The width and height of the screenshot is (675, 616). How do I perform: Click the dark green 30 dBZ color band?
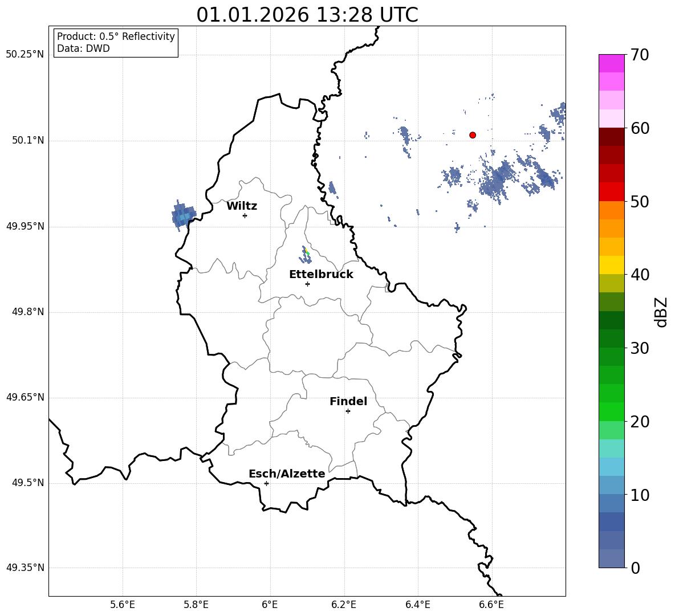[x=612, y=357]
